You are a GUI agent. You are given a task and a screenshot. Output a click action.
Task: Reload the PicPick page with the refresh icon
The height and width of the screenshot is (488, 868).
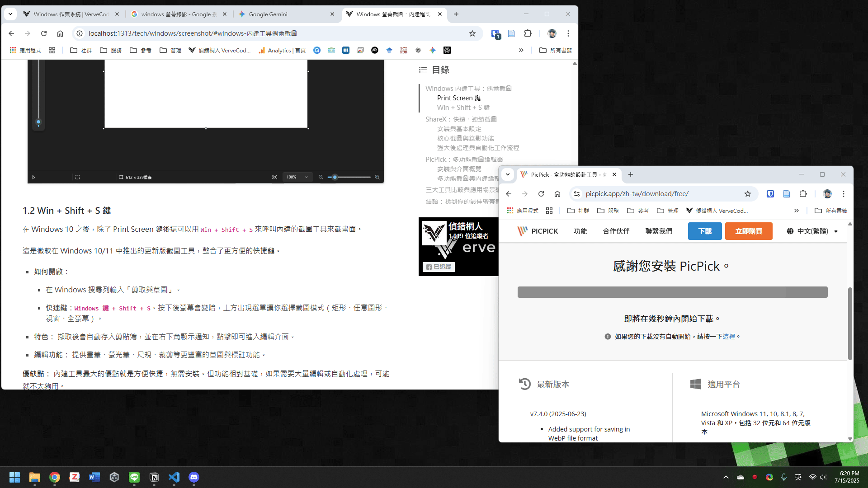point(541,193)
